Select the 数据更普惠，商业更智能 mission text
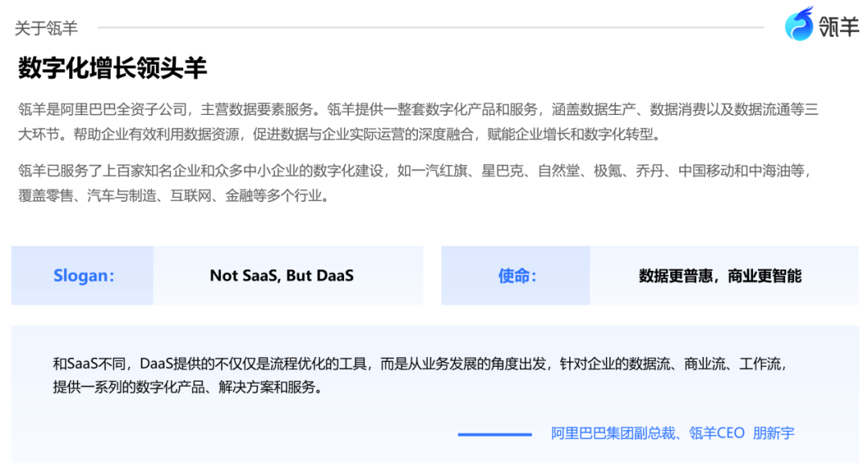This screenshot has height=472, width=868. coord(720,276)
